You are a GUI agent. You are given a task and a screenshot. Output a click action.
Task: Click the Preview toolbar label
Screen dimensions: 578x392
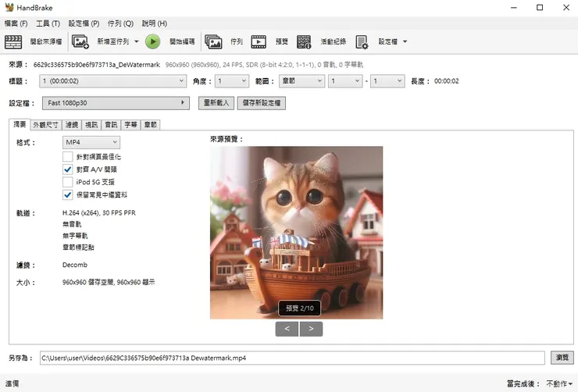coord(282,41)
